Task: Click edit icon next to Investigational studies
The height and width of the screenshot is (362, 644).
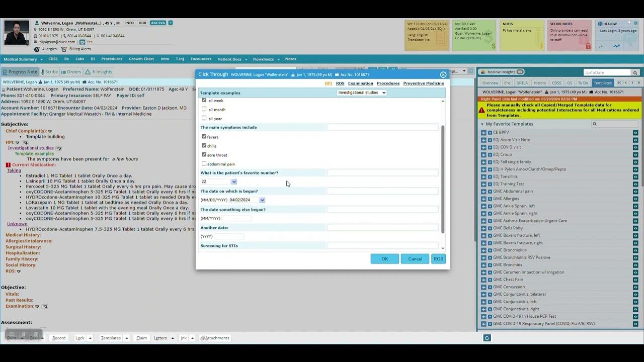Action: (59, 148)
